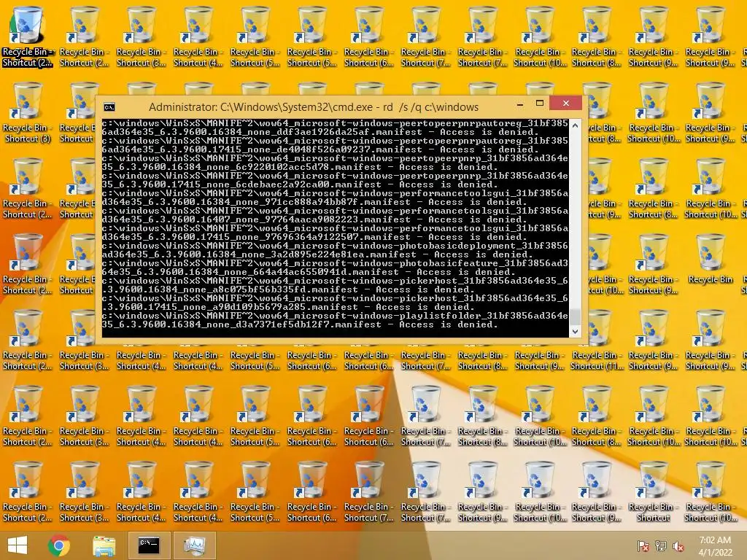Close the Administrator cmd.exe window
Image resolution: width=747 pixels, height=560 pixels.
565,104
